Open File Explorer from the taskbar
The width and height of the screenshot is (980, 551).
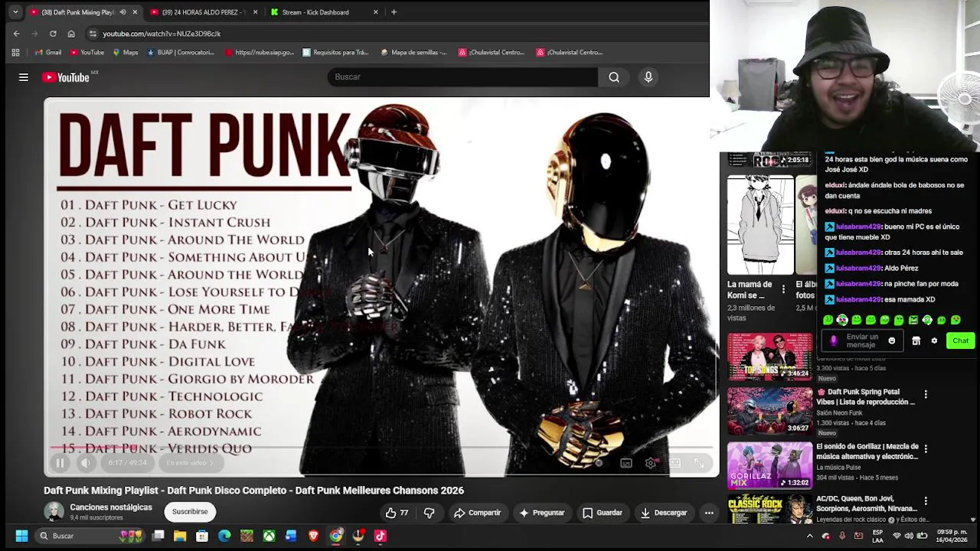(180, 536)
